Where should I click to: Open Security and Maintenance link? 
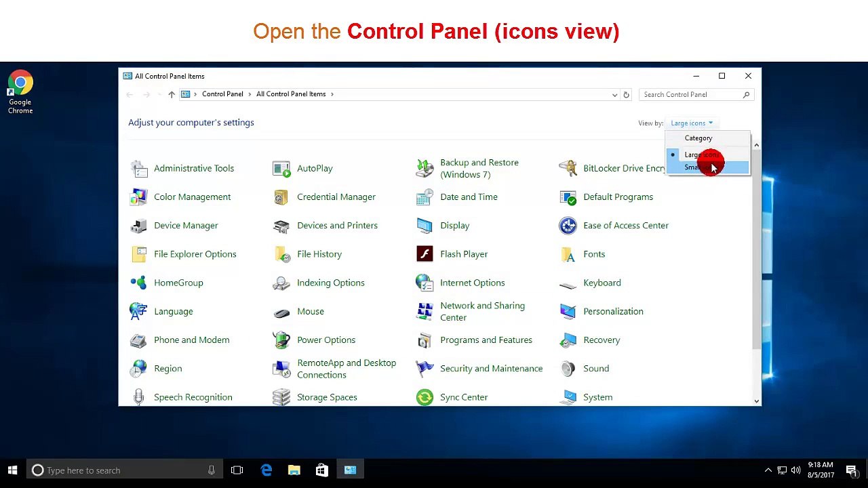491,368
